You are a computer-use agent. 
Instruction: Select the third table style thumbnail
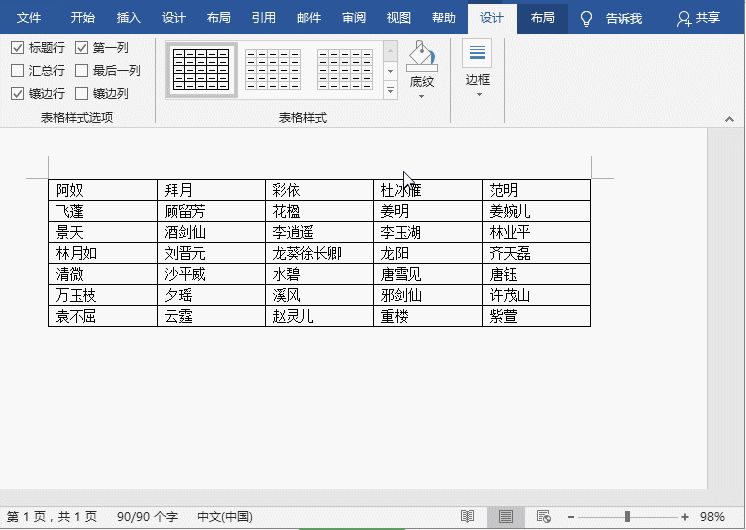point(344,69)
